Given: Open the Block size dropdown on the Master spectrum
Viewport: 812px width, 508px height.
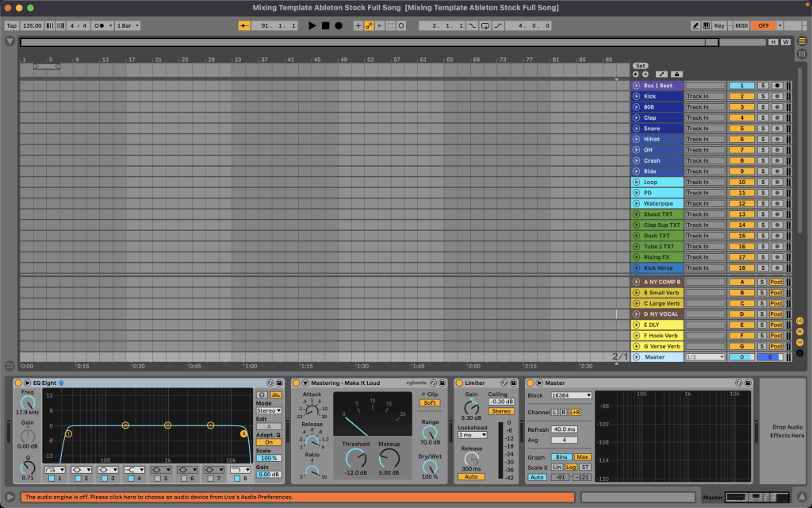Looking at the screenshot, I should click(569, 394).
